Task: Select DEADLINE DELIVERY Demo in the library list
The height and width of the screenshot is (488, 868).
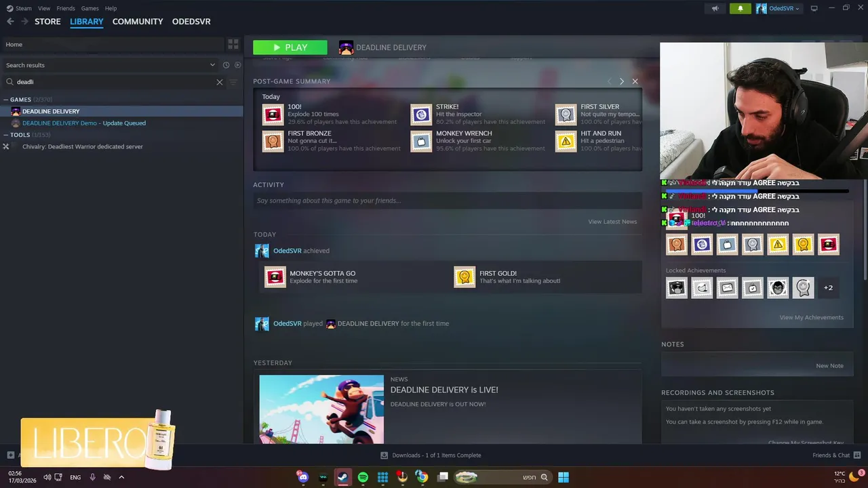Action: (x=121, y=123)
